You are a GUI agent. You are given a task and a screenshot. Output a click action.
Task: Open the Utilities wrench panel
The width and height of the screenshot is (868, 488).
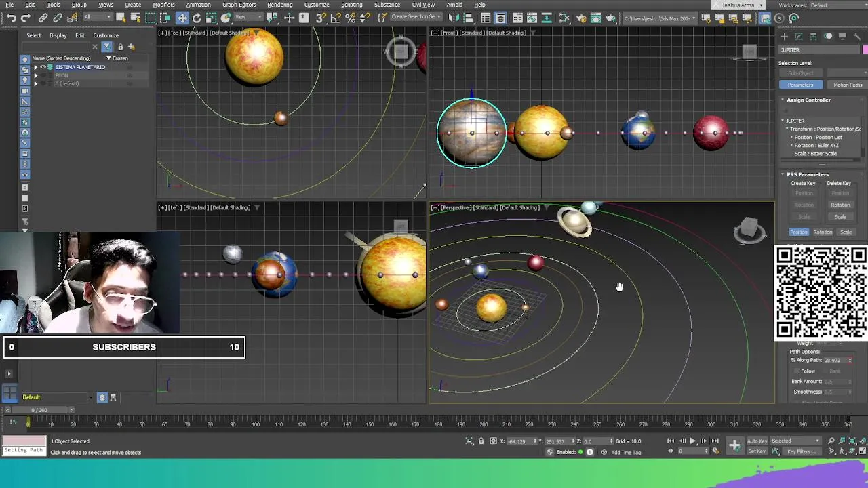(856, 36)
